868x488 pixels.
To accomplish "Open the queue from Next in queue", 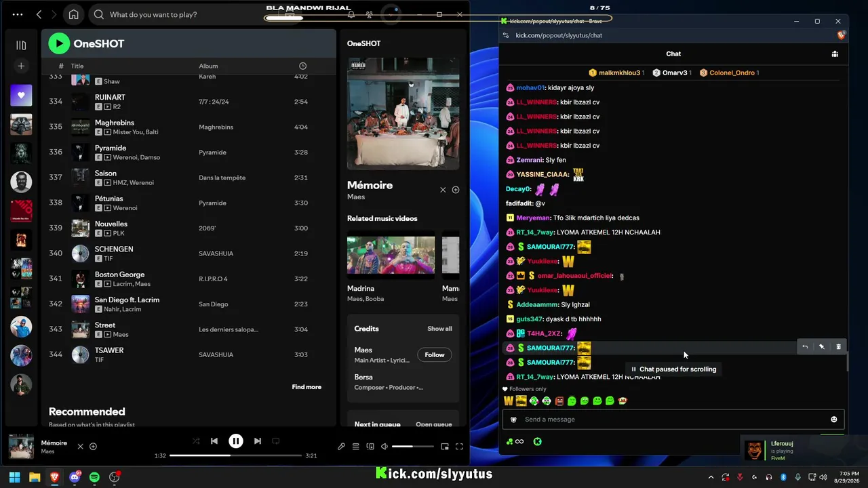I will pos(434,424).
